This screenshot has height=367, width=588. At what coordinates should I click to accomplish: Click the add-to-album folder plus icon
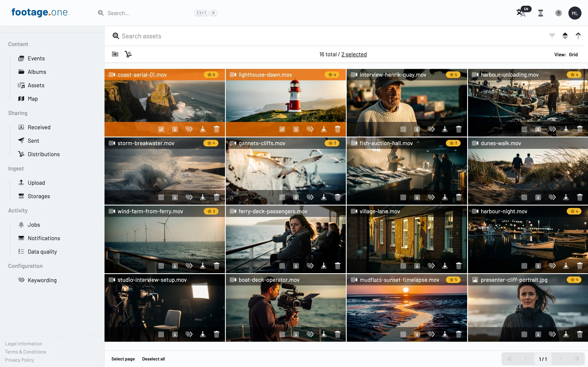click(115, 54)
